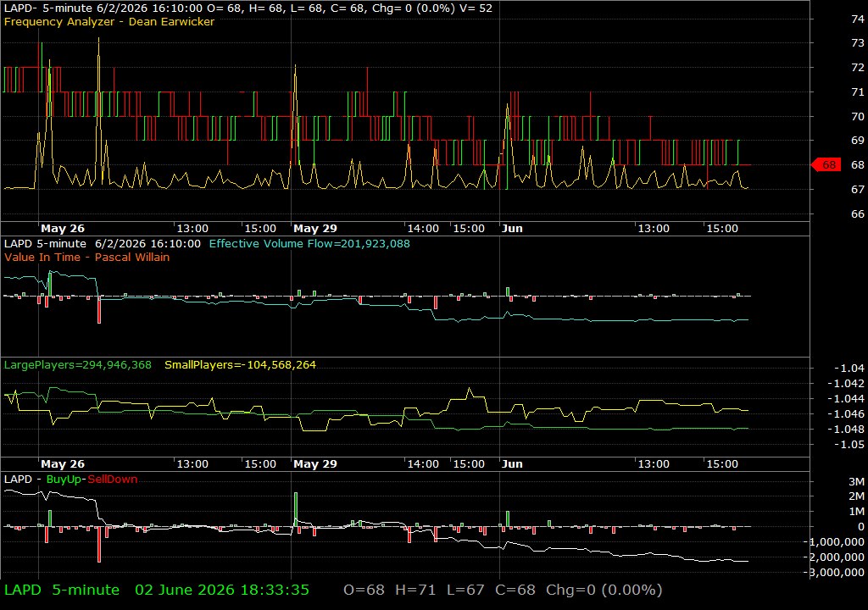This screenshot has width=868, height=610.
Task: Click the chart header LAPD- 5-minute title
Action: coord(48,8)
